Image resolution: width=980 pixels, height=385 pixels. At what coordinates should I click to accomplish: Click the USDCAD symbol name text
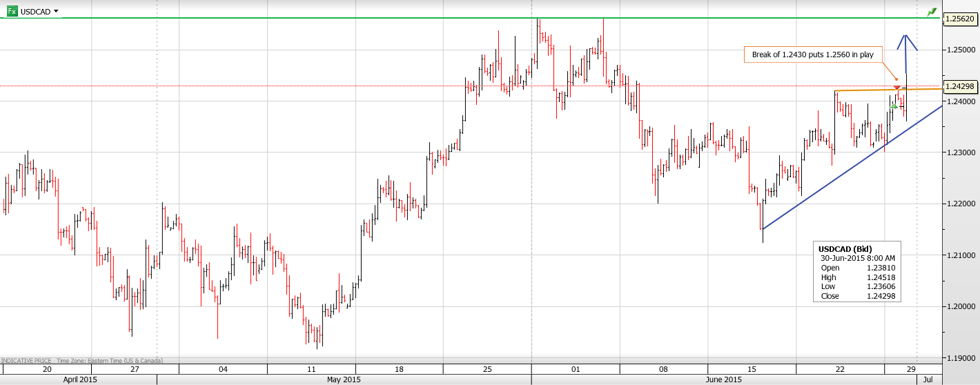[x=35, y=12]
